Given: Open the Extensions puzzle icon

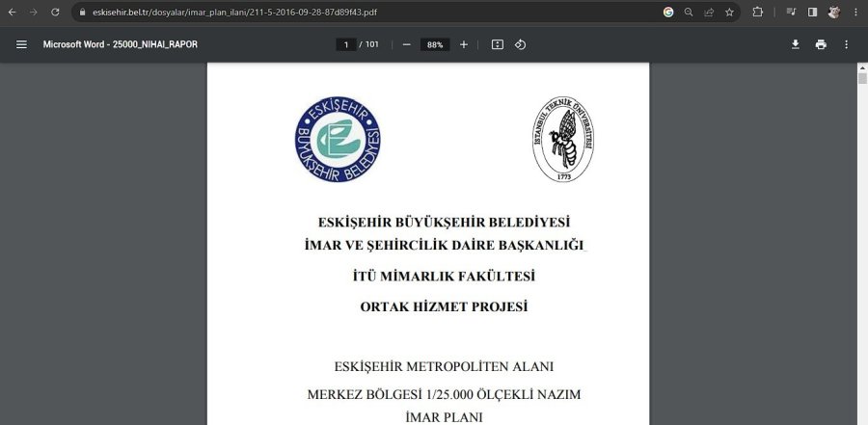Looking at the screenshot, I should click(x=757, y=13).
